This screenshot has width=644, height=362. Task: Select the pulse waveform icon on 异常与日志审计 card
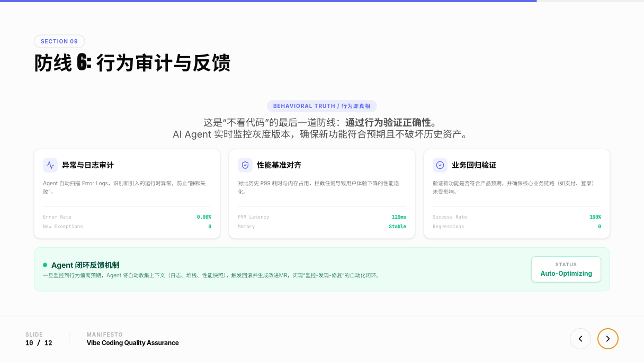click(x=50, y=165)
